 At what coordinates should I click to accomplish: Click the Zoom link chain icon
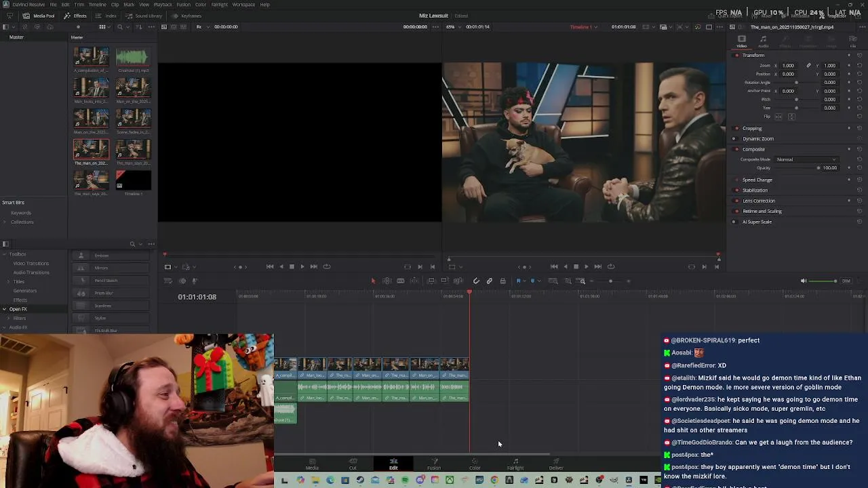point(808,66)
